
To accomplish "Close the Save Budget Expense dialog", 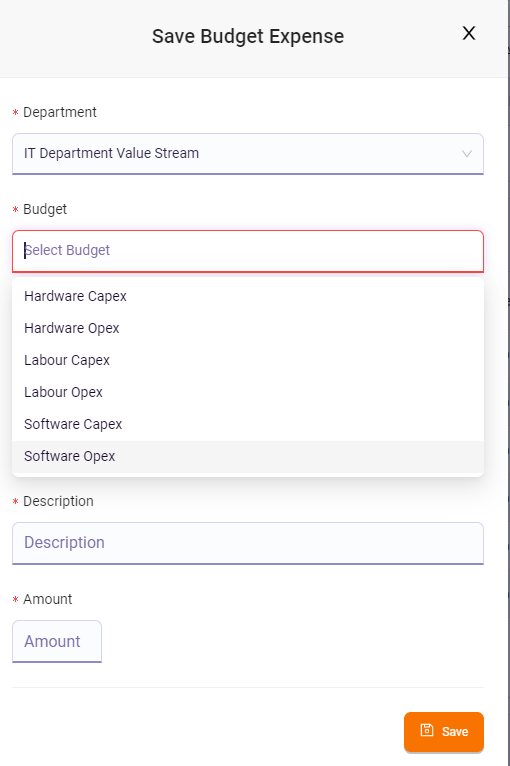I will (x=468, y=33).
